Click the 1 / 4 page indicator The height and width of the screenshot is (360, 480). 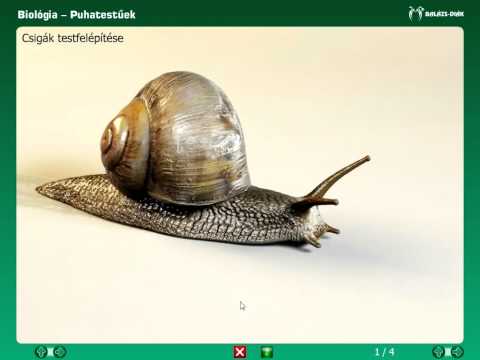(x=384, y=352)
